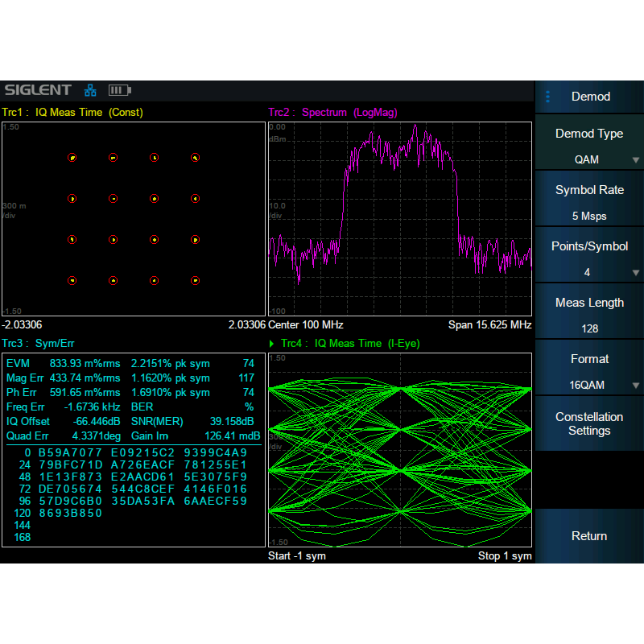
Task: Click the three-dot icon beside Demod
Action: pos(548,97)
